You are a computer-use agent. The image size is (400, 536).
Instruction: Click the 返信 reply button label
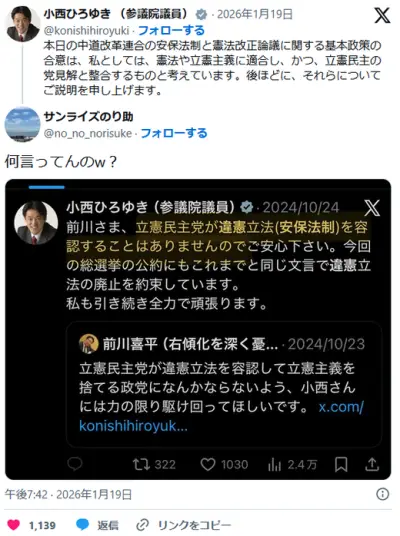[108, 525]
